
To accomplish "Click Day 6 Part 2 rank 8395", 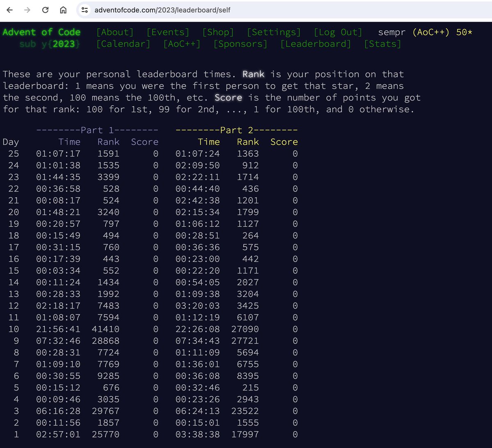I will (x=248, y=375).
